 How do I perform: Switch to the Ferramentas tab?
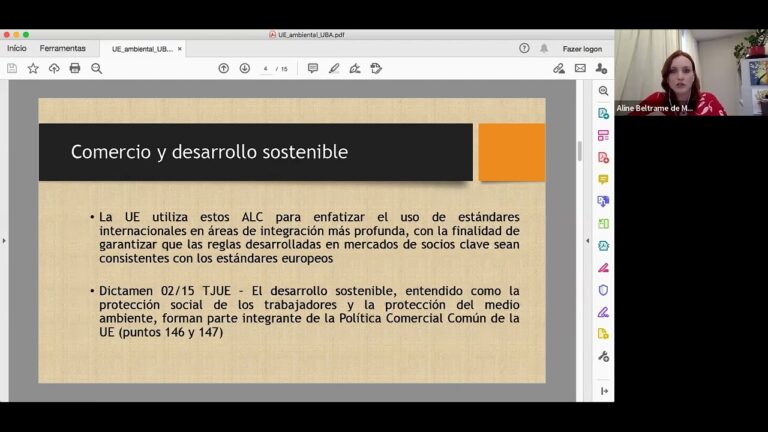tap(63, 48)
